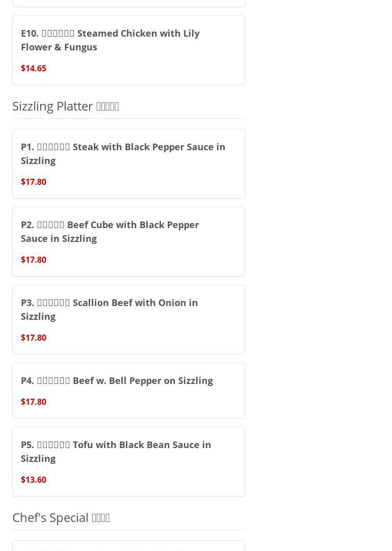Click the Chinese characters beside Chef's Special heading
The image size is (392, 551).
(x=101, y=517)
